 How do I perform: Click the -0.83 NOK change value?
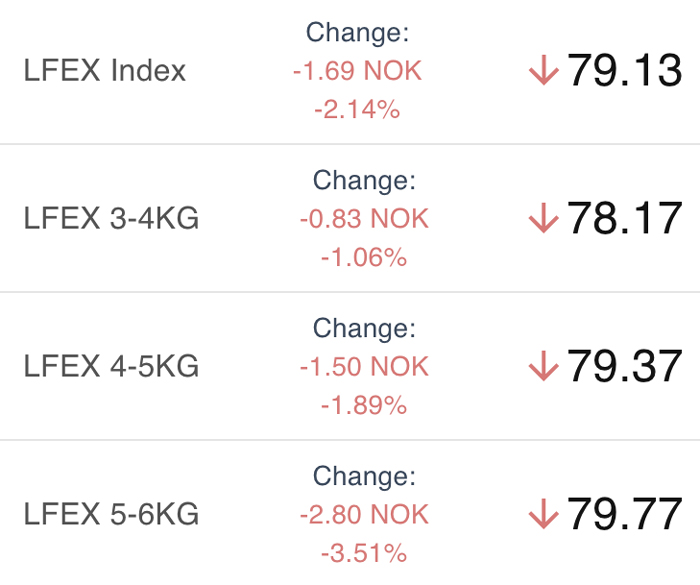pos(364,218)
